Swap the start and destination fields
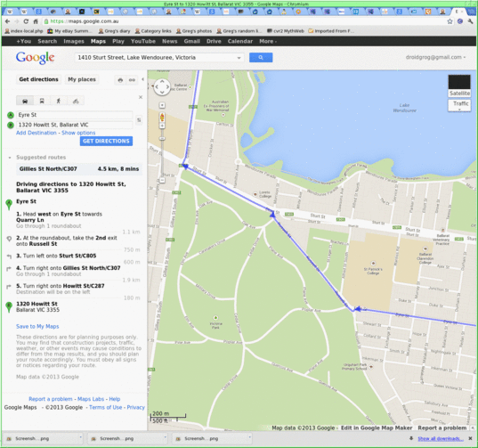The image size is (478, 448). tap(139, 120)
